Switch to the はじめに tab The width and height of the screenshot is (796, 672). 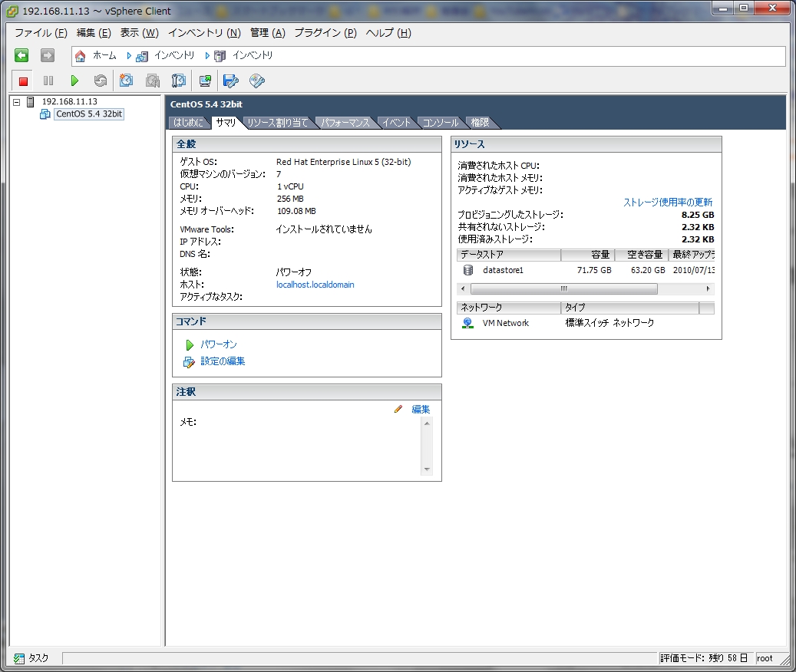click(188, 123)
